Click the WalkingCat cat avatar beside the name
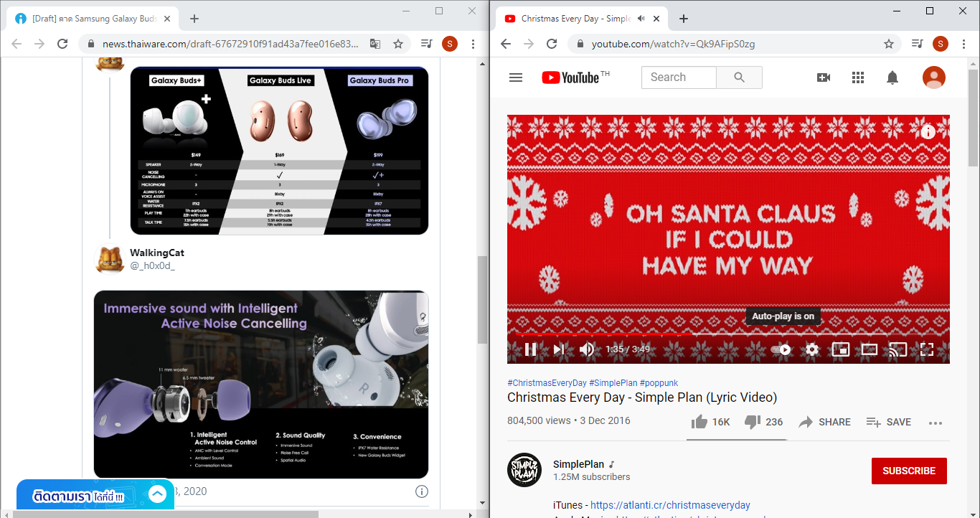The height and width of the screenshot is (518, 980). 110,259
